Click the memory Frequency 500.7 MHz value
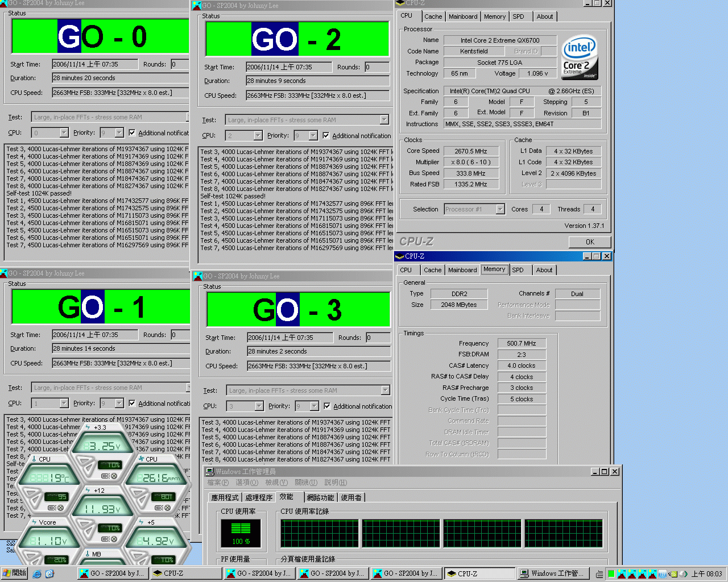 pyautogui.click(x=522, y=343)
